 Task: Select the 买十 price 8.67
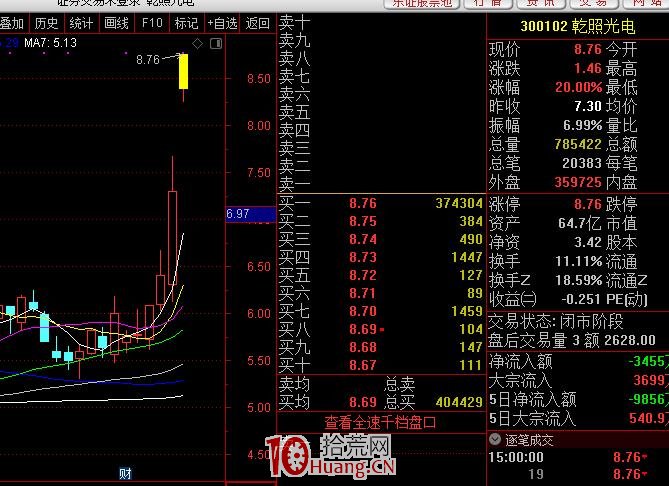(363, 365)
